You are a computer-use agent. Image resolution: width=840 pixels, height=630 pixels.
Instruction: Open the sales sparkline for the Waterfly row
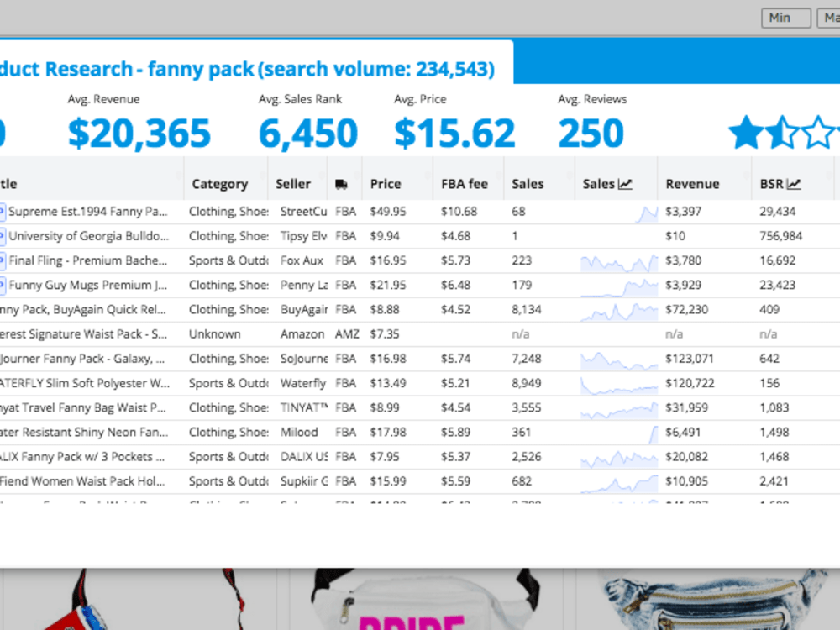[619, 386]
